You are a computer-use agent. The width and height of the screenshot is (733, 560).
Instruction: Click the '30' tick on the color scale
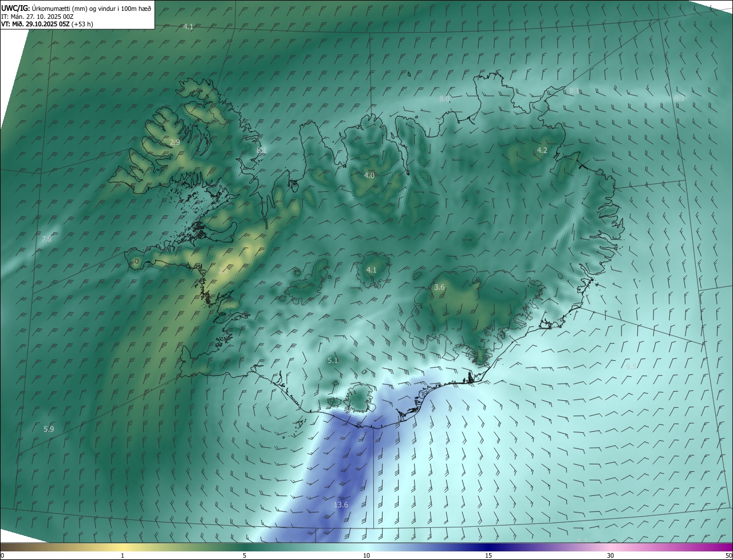pyautogui.click(x=610, y=555)
